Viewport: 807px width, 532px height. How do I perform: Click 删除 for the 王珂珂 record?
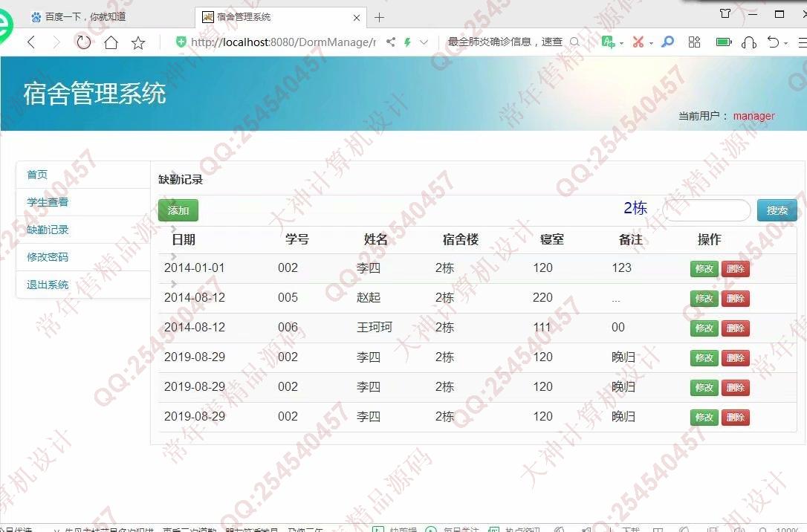pos(736,328)
